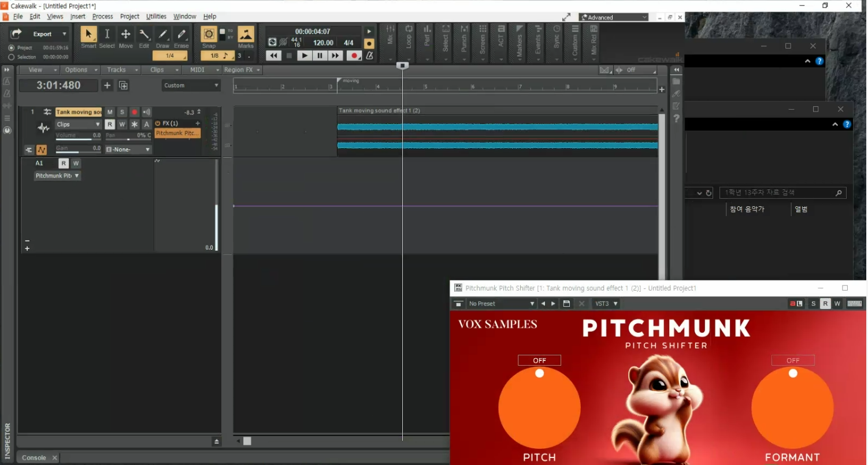Open plugin virtual keyboard icon
This screenshot has width=868, height=465.
[x=855, y=304]
